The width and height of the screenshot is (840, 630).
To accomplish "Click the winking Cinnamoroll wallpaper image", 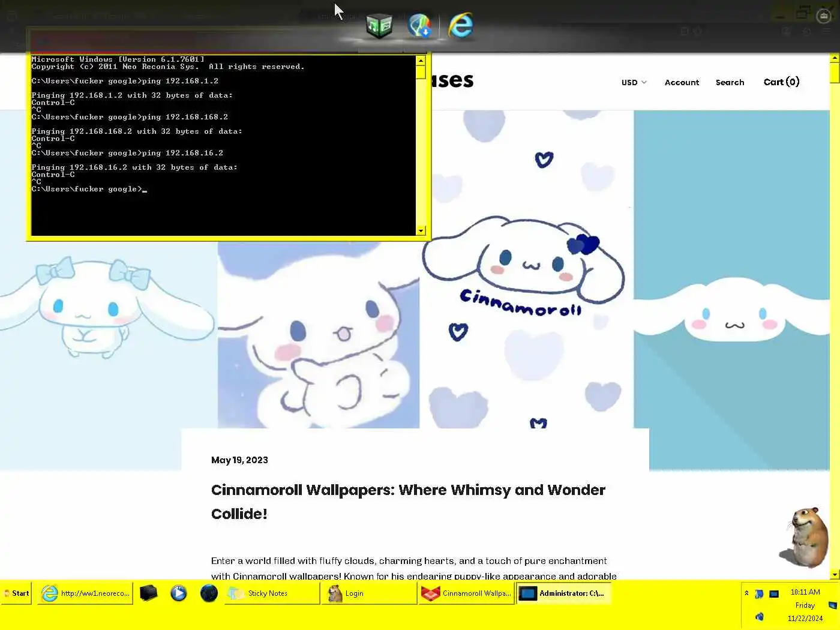I will coord(319,335).
